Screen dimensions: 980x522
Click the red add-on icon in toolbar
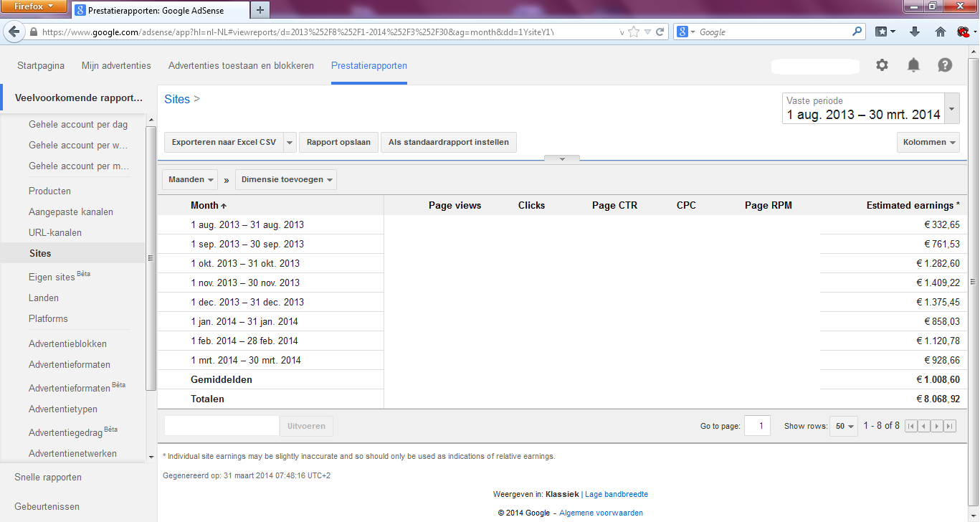pyautogui.click(x=964, y=32)
